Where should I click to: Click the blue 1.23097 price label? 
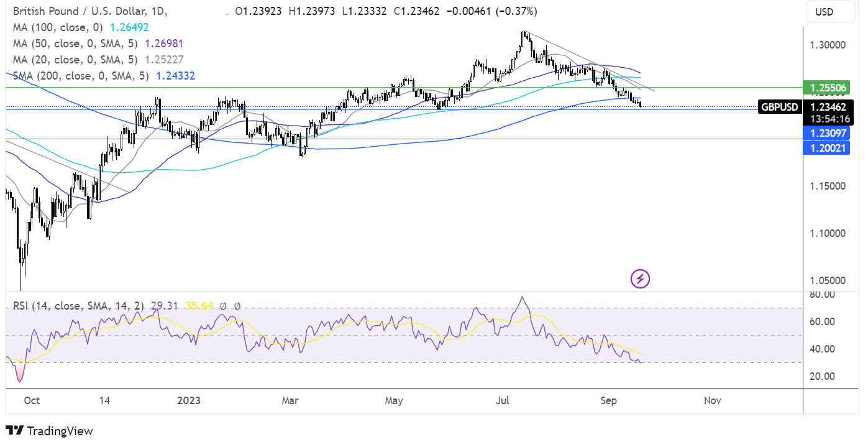[826, 132]
